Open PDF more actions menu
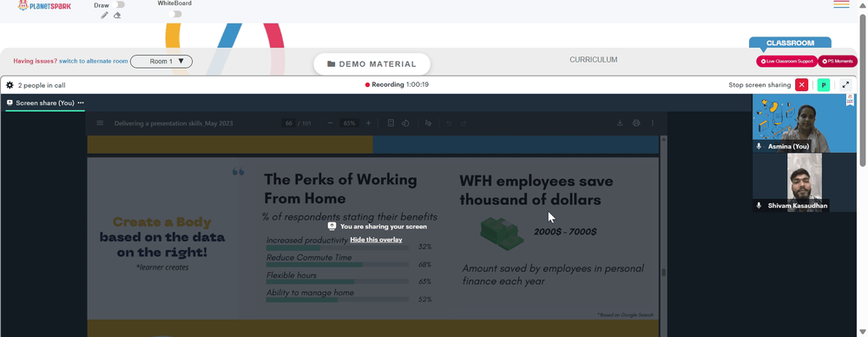The height and width of the screenshot is (337, 868). click(x=653, y=123)
